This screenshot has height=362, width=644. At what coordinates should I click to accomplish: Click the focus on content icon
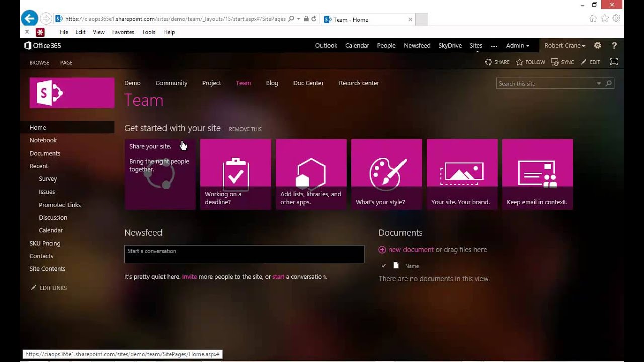tap(614, 62)
